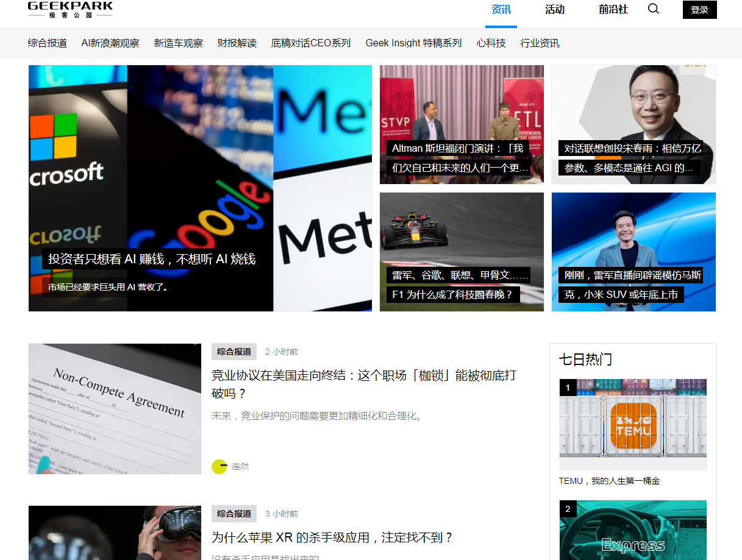
Task: Click the GEEKPARK logo
Action: pyautogui.click(x=70, y=9)
